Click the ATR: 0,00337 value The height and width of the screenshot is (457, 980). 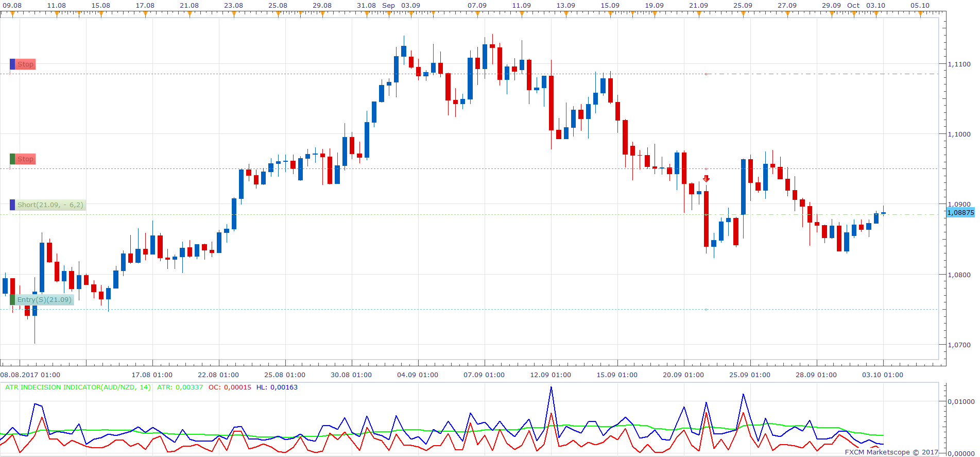click(x=180, y=387)
